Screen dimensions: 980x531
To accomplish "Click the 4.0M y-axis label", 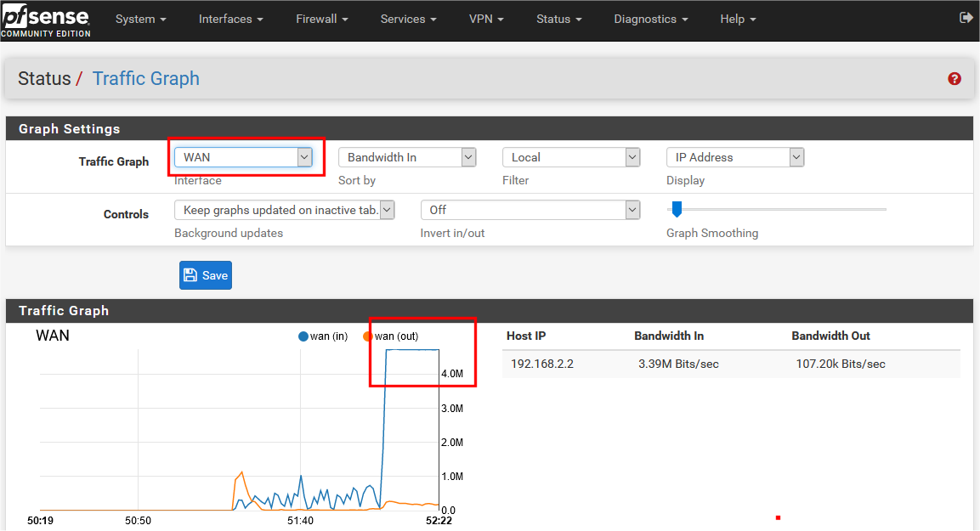I will 452,374.
